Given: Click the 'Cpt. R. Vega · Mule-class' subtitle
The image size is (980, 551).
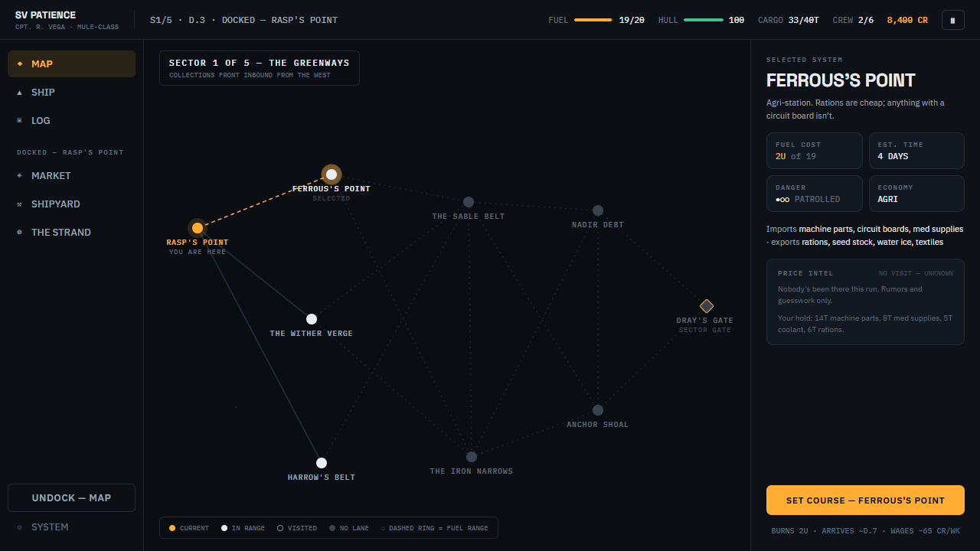Looking at the screenshot, I should [67, 28].
